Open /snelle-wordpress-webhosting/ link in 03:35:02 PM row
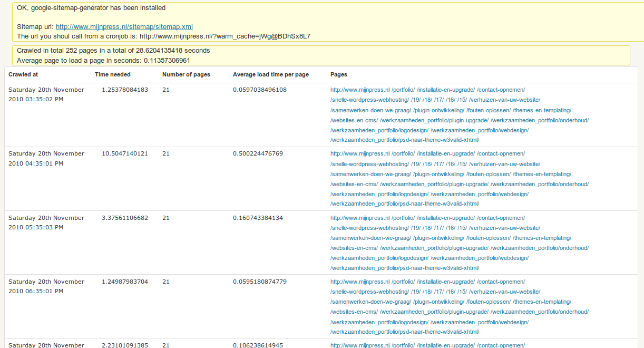Screen dimensions: 644x348 (369, 100)
